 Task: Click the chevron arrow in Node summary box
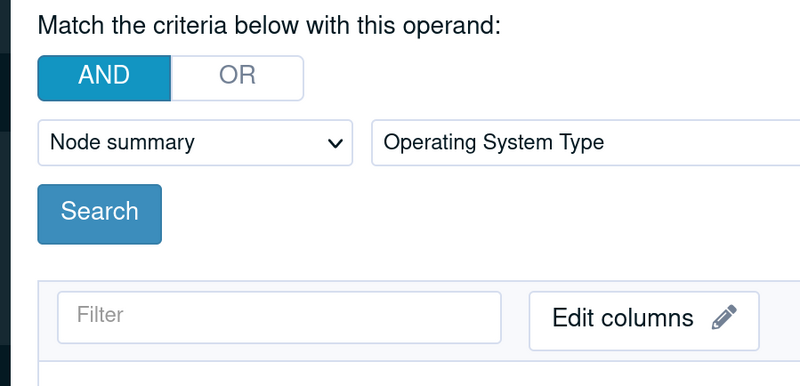coord(335,144)
